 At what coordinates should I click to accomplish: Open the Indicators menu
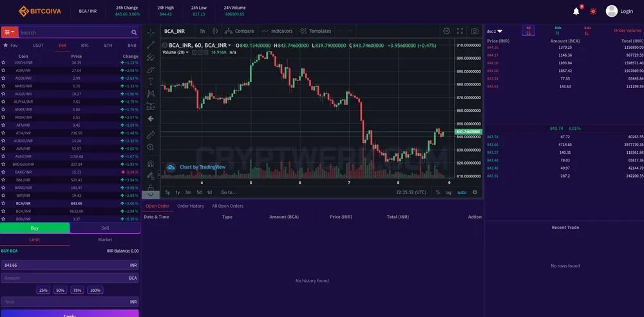277,31
